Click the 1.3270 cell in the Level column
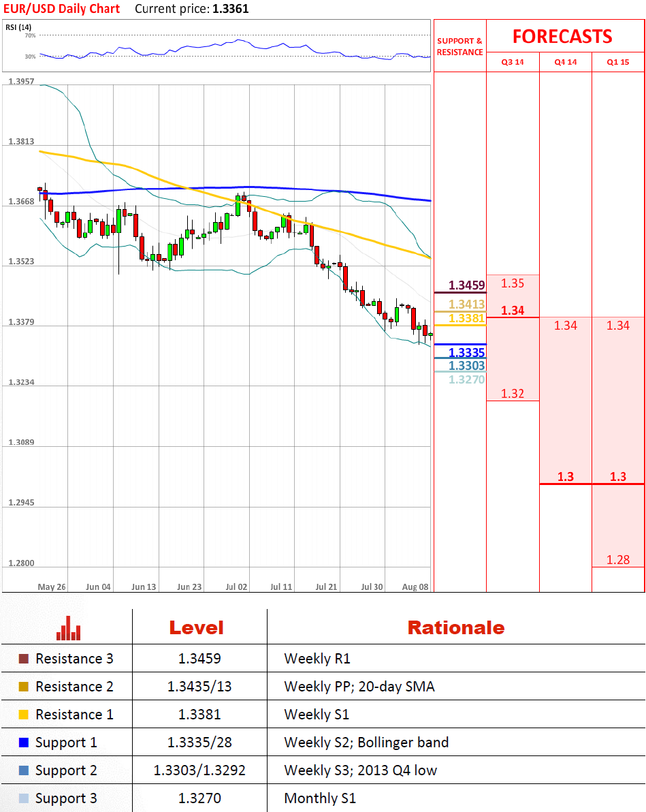Screen dimensions: 646x812 click(199, 798)
